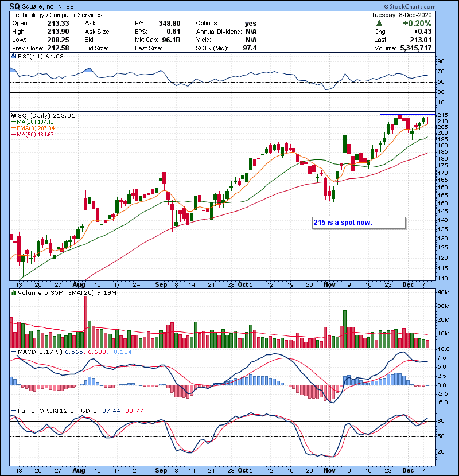The height and width of the screenshot is (476, 459).
Task: Click the Volume panel bars icon
Action: point(13,292)
